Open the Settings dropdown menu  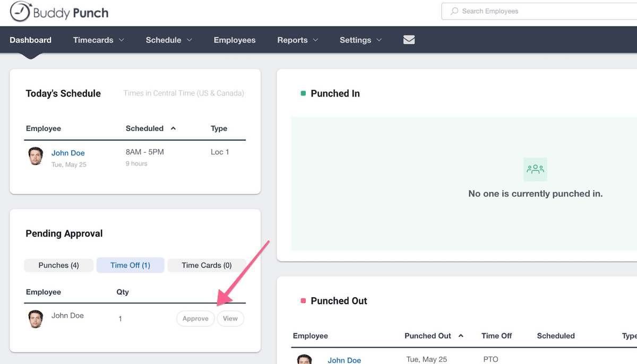pyautogui.click(x=361, y=40)
